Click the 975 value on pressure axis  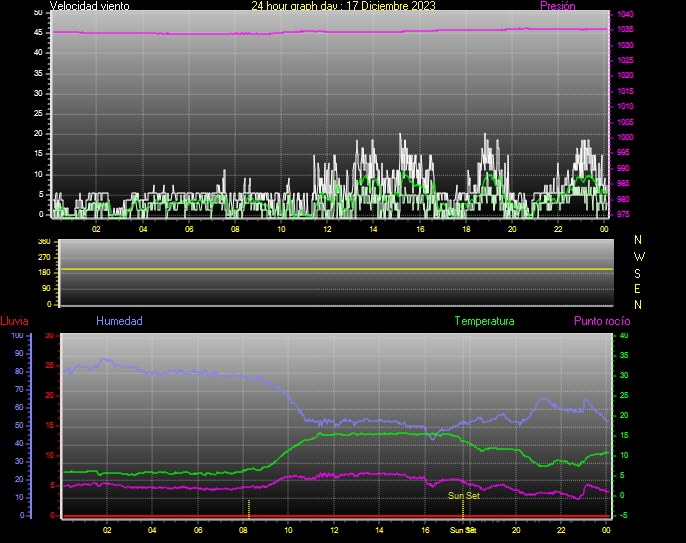tap(623, 215)
